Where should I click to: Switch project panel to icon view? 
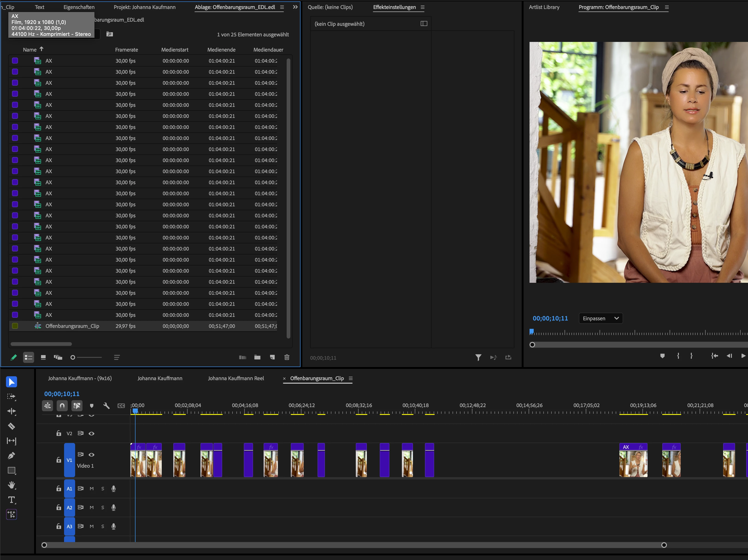(43, 357)
